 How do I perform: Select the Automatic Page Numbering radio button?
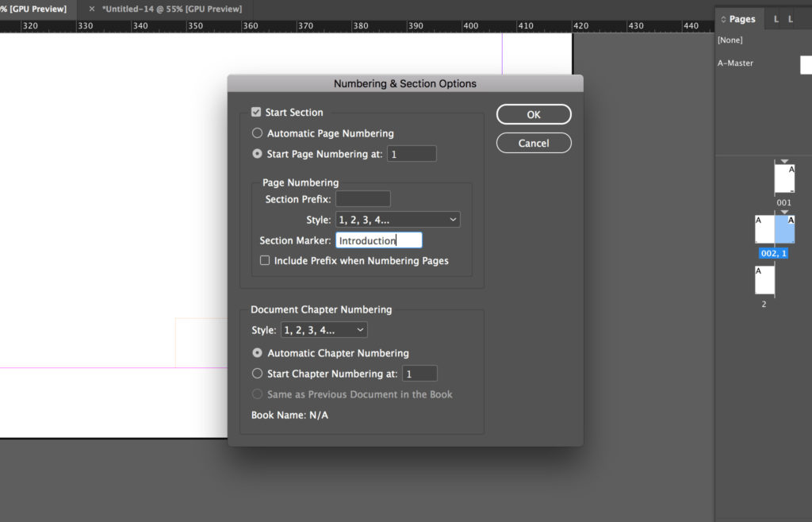coord(255,133)
